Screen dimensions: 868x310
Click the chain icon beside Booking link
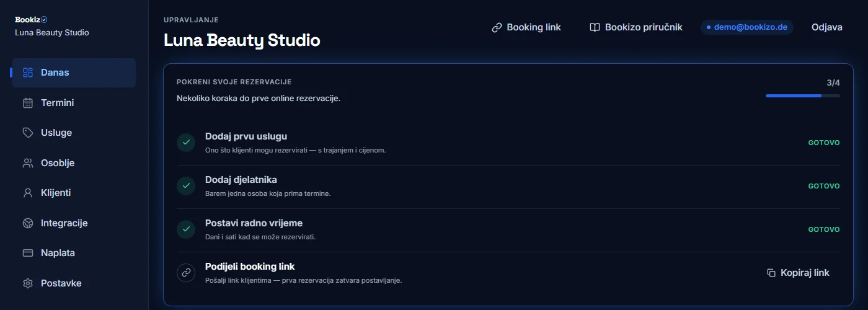[497, 27]
